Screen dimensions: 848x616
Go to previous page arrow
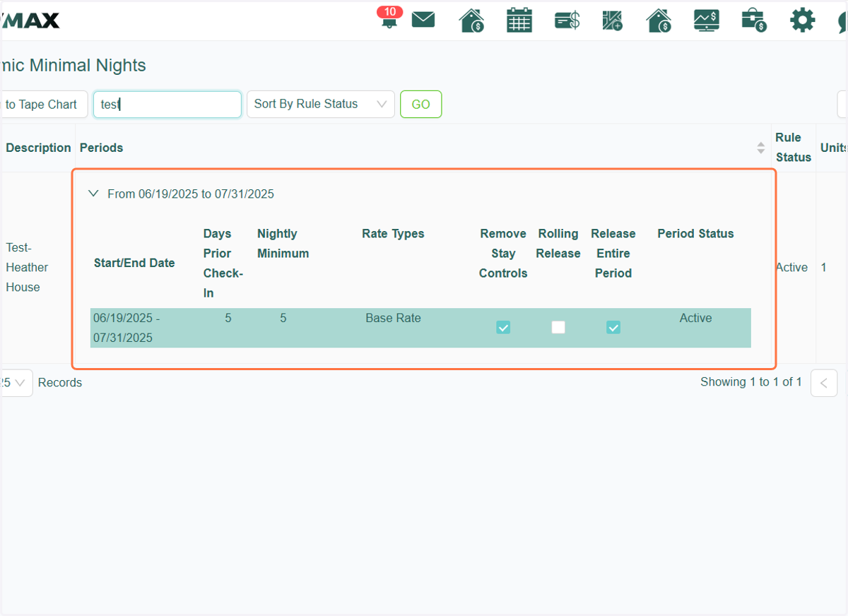pyautogui.click(x=824, y=383)
